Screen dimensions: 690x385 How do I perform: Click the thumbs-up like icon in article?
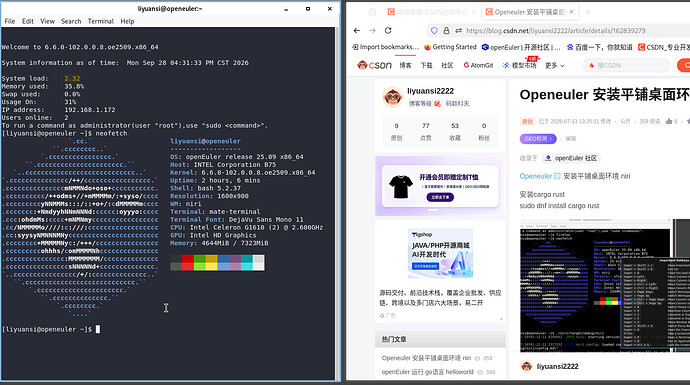669,121
